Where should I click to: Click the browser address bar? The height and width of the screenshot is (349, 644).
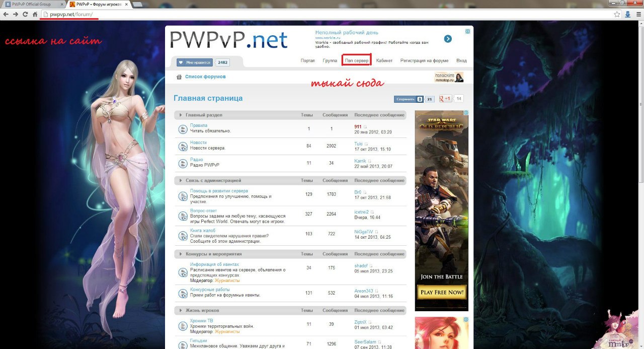point(302,15)
